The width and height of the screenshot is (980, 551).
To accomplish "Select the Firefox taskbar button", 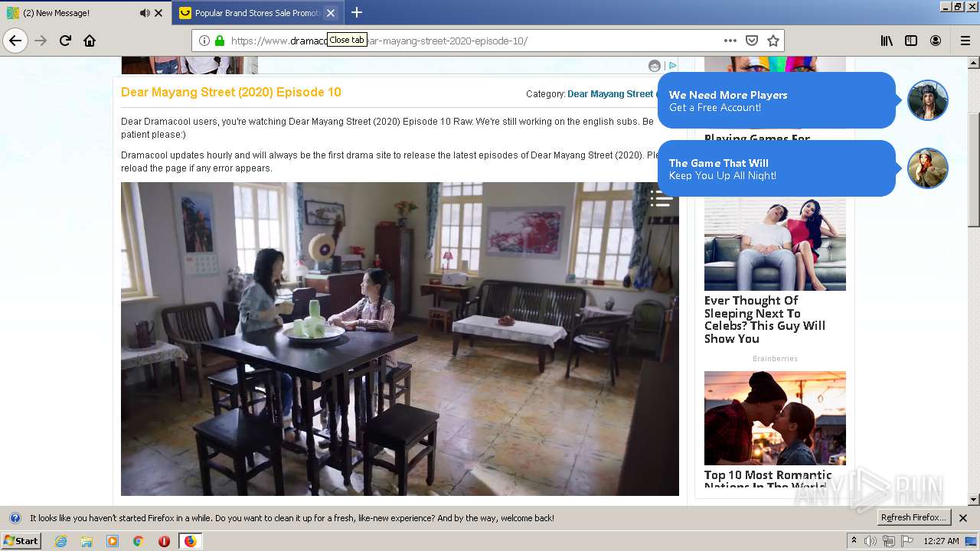I will pyautogui.click(x=190, y=541).
